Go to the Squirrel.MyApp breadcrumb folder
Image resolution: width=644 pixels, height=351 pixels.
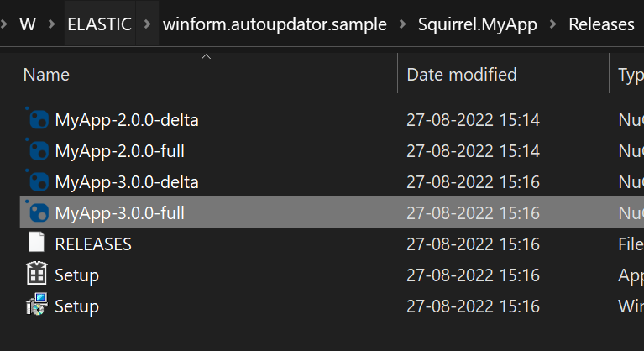(478, 24)
